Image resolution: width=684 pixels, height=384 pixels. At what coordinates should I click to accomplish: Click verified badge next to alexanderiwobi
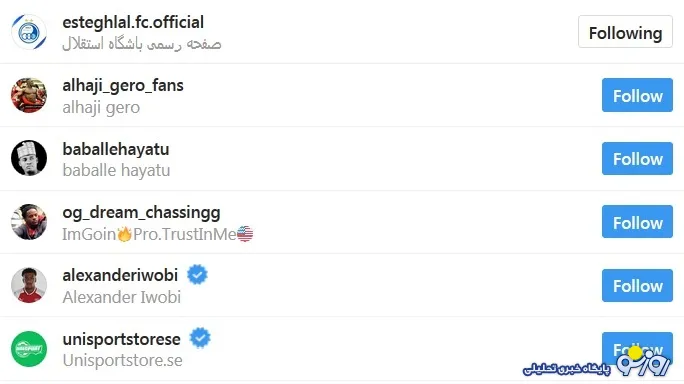[197, 275]
